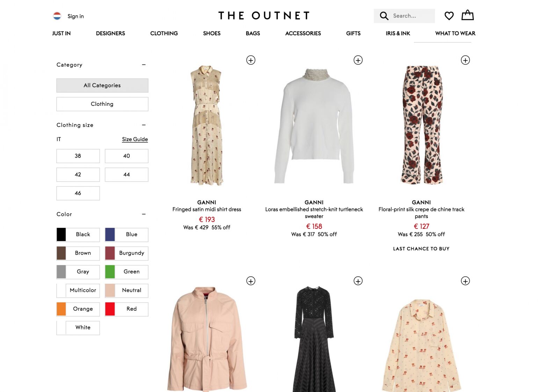Open the ACCESSORIES menu
Image resolution: width=559 pixels, height=392 pixels.
pyautogui.click(x=303, y=33)
